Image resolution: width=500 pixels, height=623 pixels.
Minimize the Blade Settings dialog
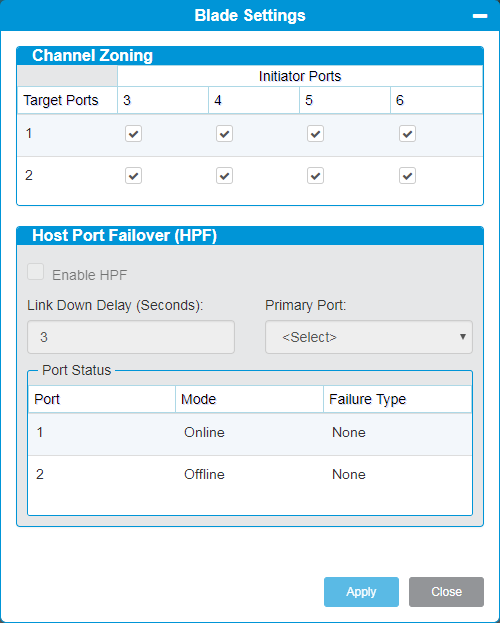tap(480, 16)
